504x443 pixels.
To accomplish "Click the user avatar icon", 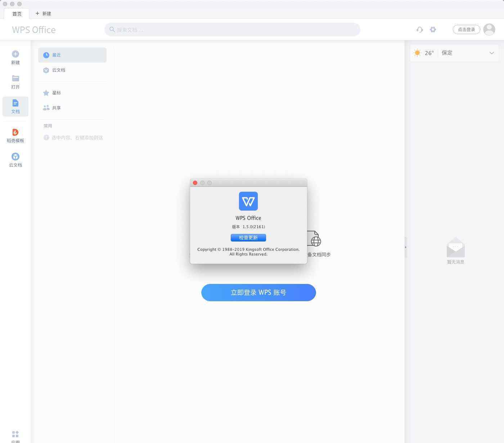I will [x=489, y=30].
